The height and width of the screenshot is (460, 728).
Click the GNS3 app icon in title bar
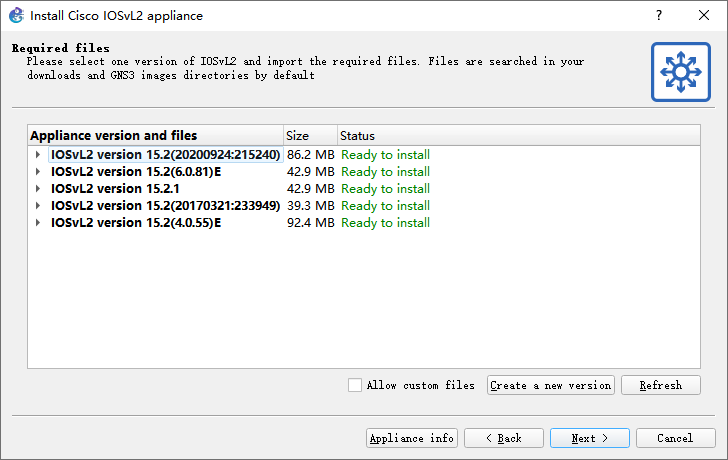pyautogui.click(x=16, y=15)
